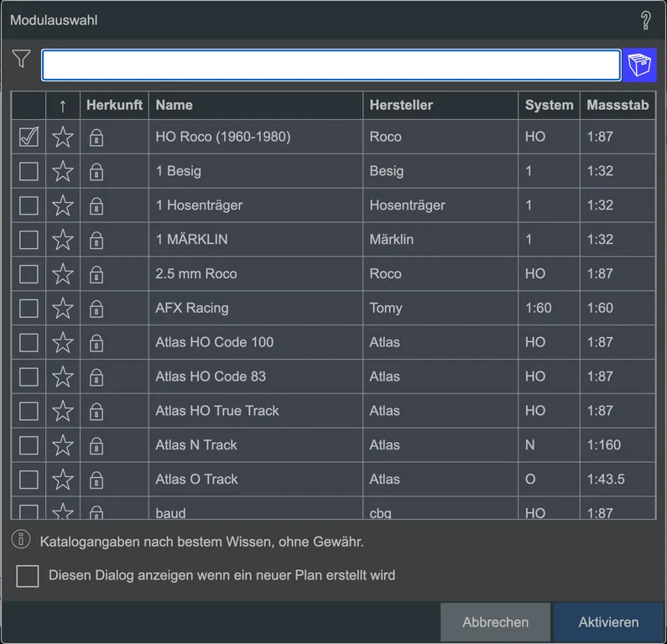This screenshot has height=644, width=667.
Task: Check the 2.5 mm Roco checkbox
Action: point(29,274)
